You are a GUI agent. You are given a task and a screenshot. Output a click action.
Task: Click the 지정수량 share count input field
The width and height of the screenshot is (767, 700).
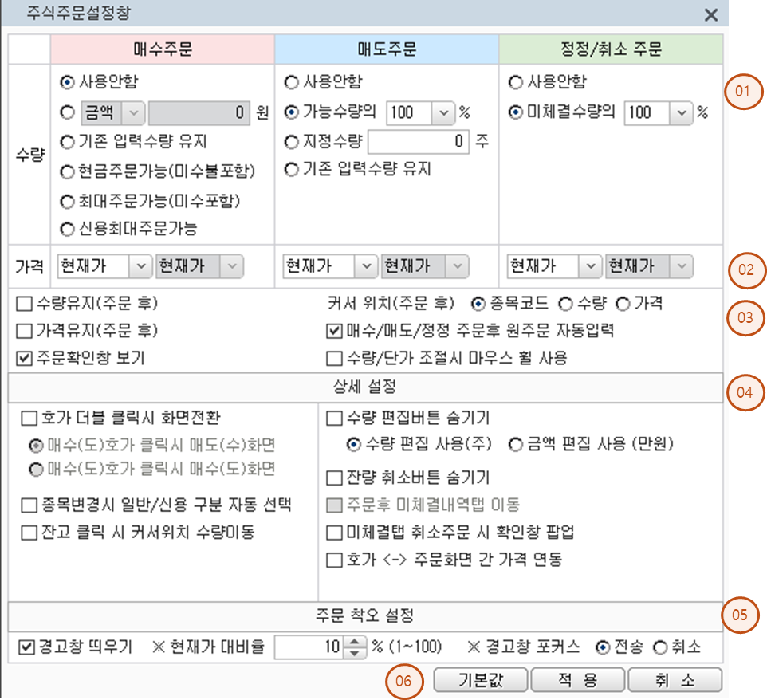click(419, 142)
